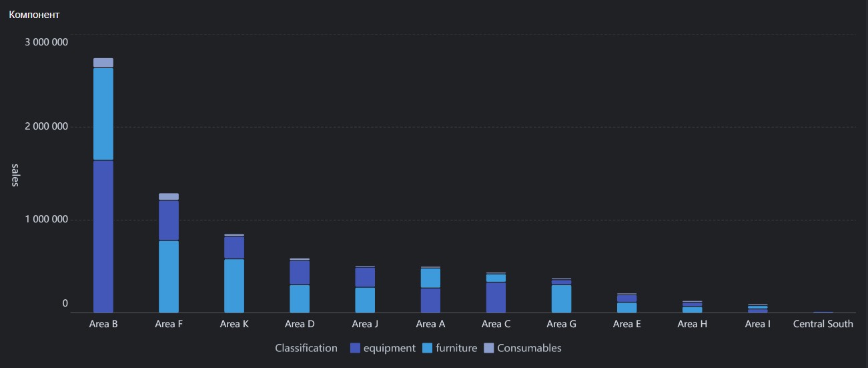Click the Area F equipment bar segment
The image size is (868, 368).
[169, 220]
